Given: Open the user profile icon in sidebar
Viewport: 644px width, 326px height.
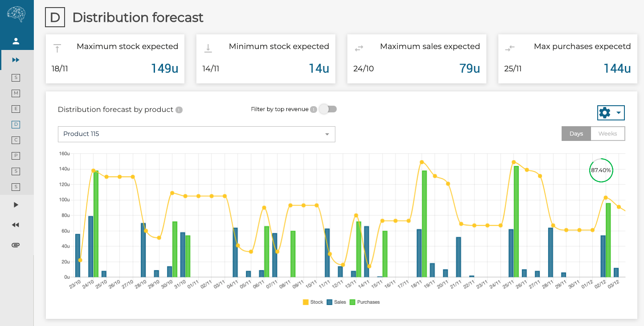Looking at the screenshot, I should [x=16, y=41].
